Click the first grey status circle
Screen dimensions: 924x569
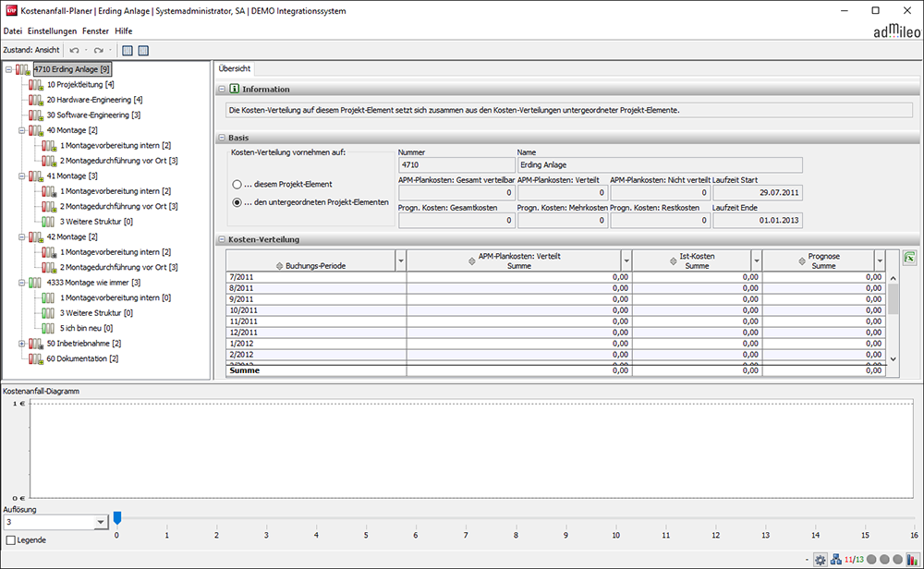coord(871,560)
